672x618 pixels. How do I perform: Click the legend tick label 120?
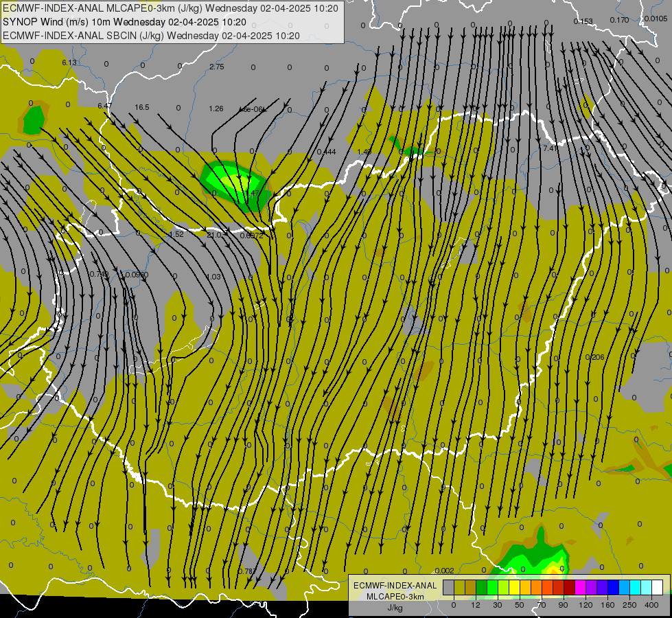coord(585,605)
